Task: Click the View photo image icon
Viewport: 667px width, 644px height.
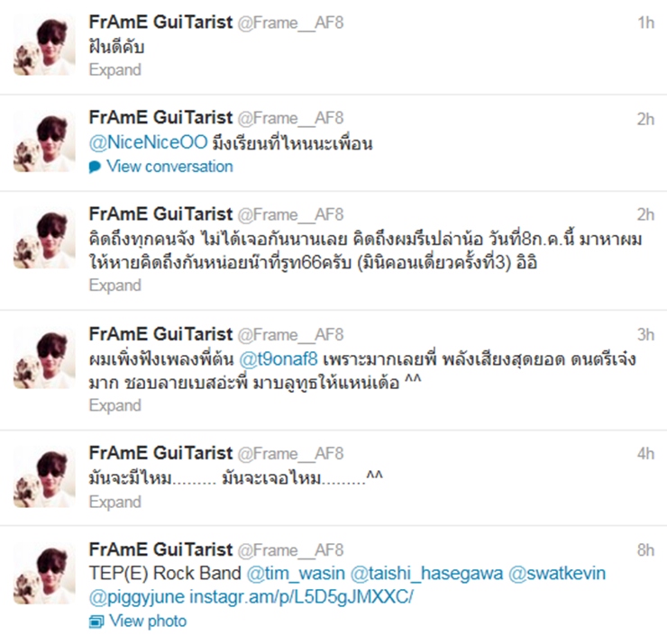Action: pos(96,621)
